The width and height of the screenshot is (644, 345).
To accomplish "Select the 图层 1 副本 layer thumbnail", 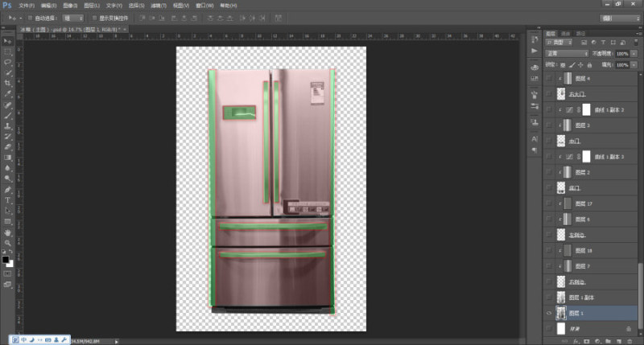I will coord(560,298).
